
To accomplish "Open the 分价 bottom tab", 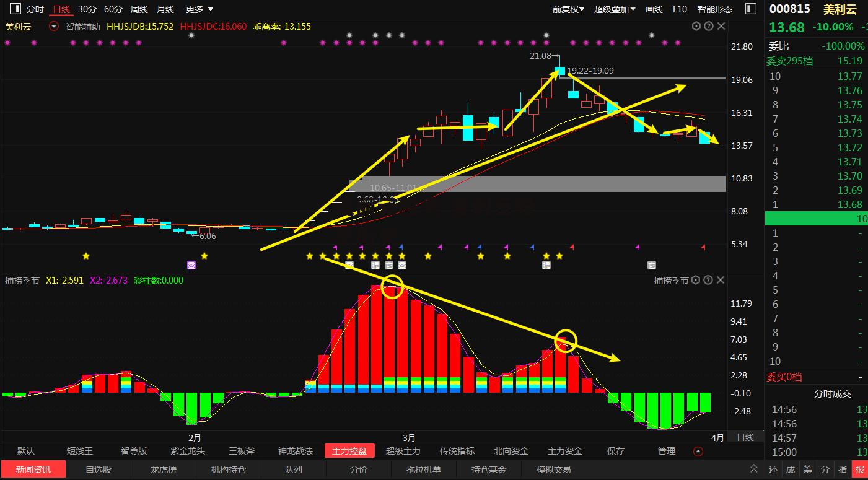I will (359, 469).
